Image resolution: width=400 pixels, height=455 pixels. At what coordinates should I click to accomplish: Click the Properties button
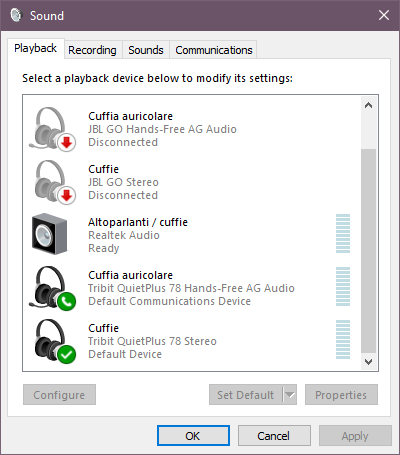(x=341, y=395)
